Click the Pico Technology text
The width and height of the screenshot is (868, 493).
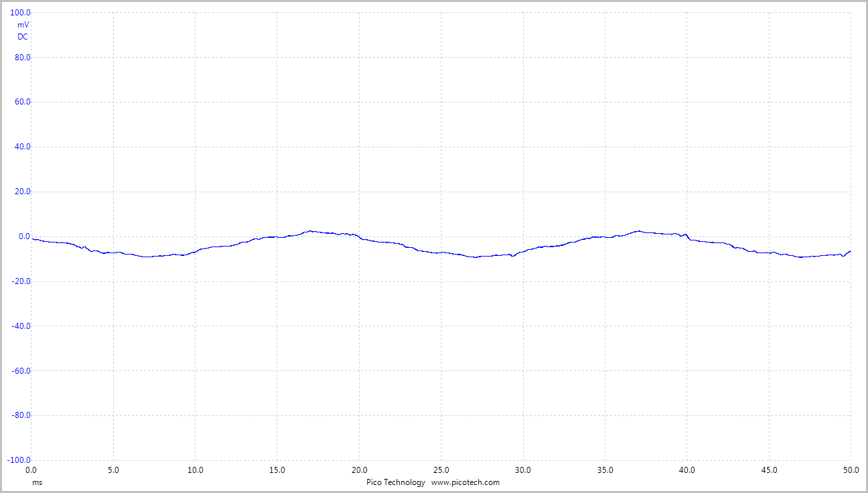(x=395, y=482)
